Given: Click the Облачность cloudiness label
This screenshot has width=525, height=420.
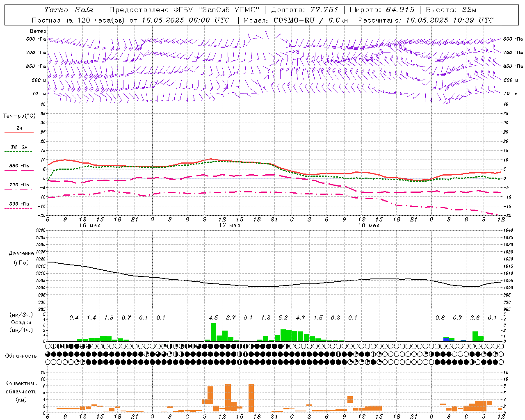Looking at the screenshot, I should pos(21,356).
